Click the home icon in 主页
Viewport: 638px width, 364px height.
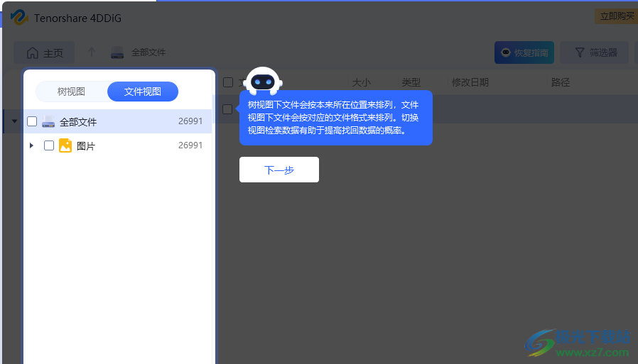tap(33, 53)
